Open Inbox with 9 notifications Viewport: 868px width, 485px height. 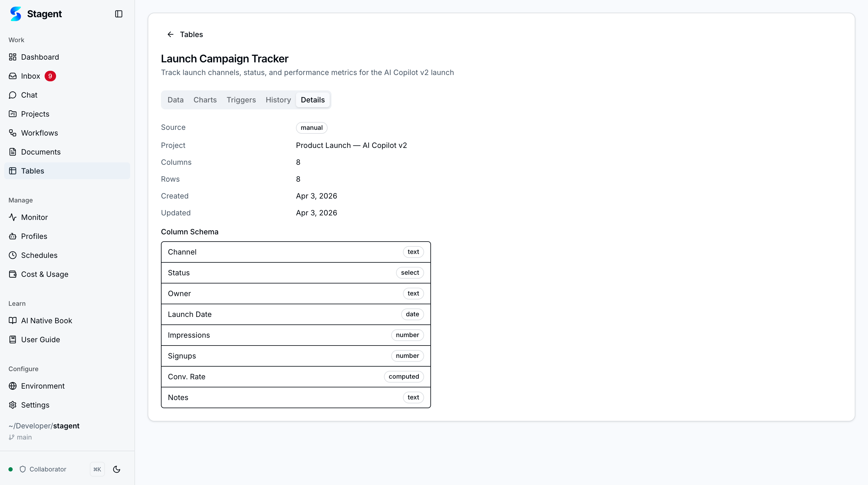coord(31,76)
